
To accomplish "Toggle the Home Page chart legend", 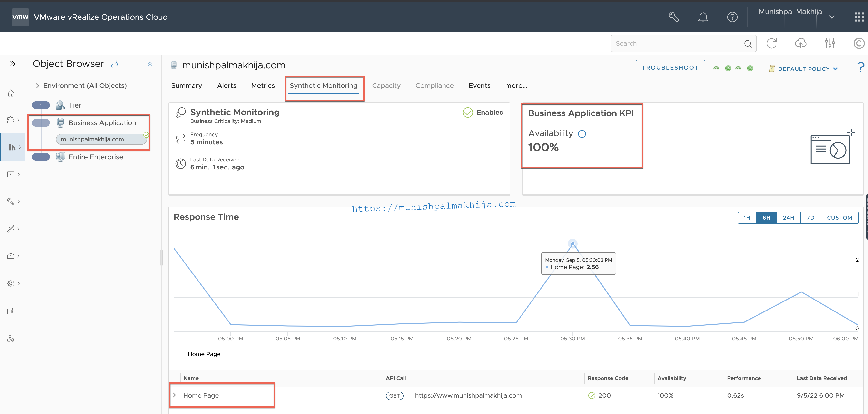I will 199,354.
